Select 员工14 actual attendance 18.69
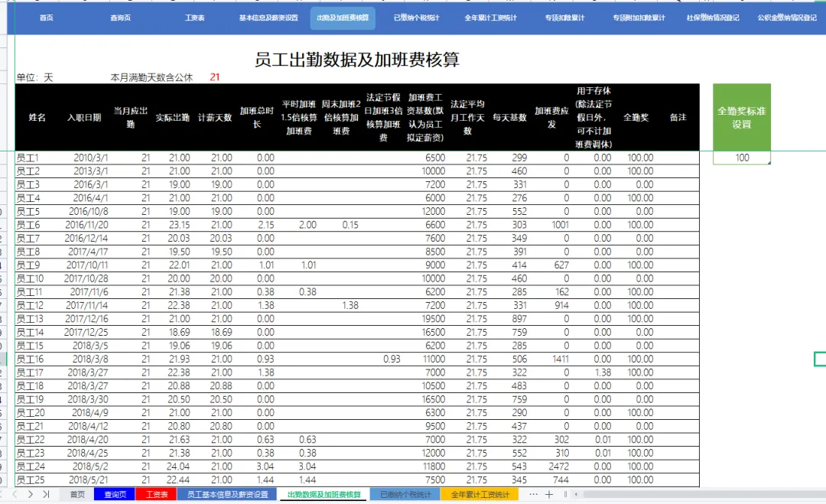 coord(172,333)
